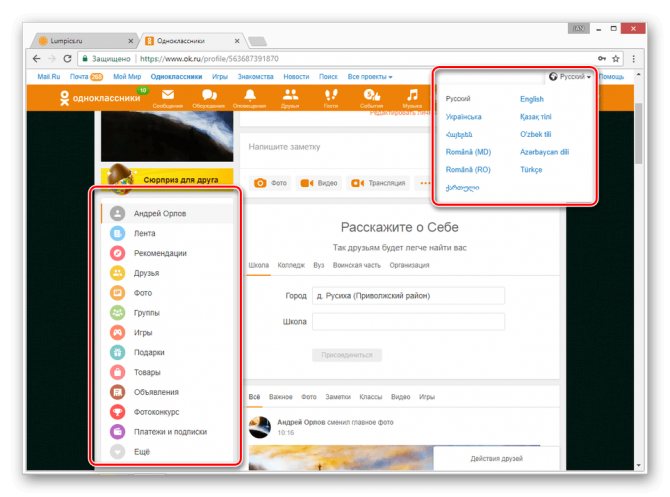Reload the page with the refresh icon

(67, 59)
